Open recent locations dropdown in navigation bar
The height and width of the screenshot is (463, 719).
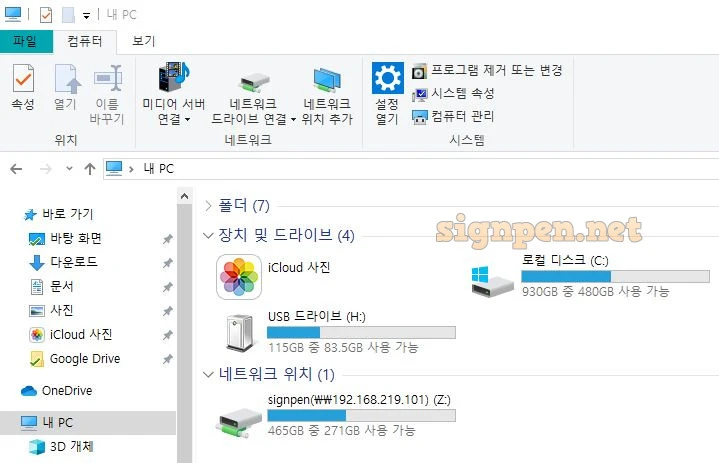[69, 169]
